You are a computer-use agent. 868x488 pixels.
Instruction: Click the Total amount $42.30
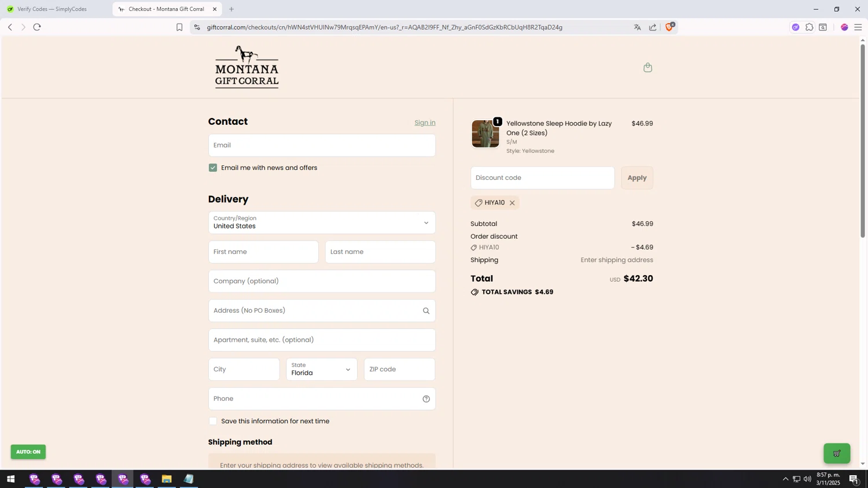click(638, 279)
